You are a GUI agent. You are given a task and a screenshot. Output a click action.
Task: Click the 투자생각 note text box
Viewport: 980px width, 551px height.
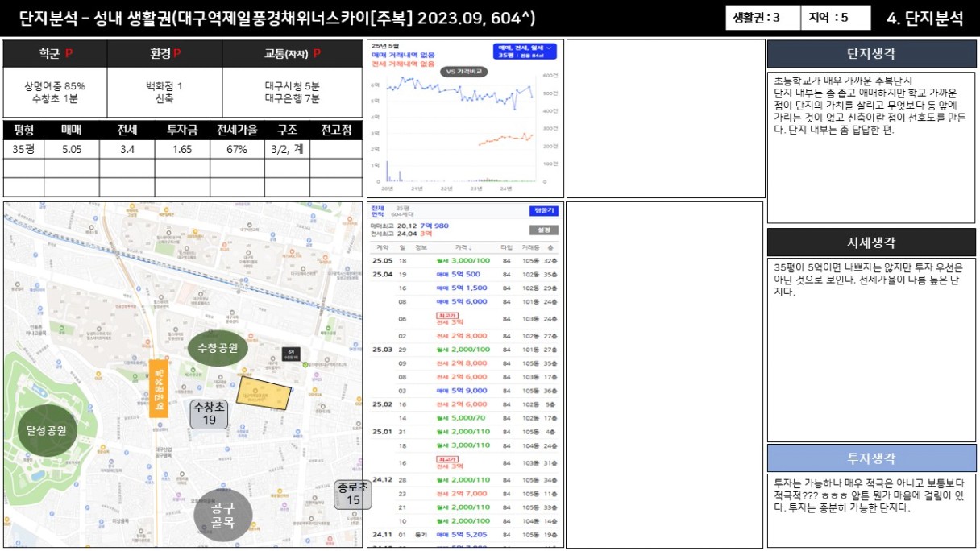[x=871, y=511]
